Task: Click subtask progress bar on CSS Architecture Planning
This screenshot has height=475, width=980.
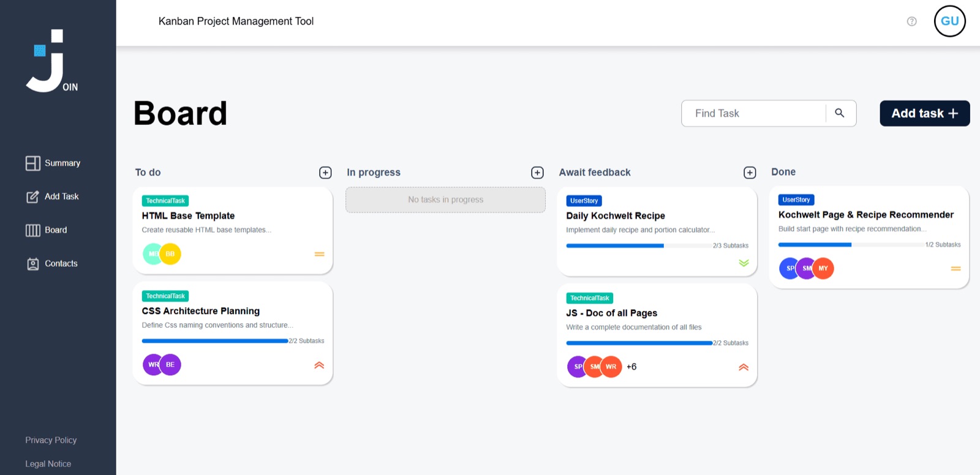Action: coord(215,341)
